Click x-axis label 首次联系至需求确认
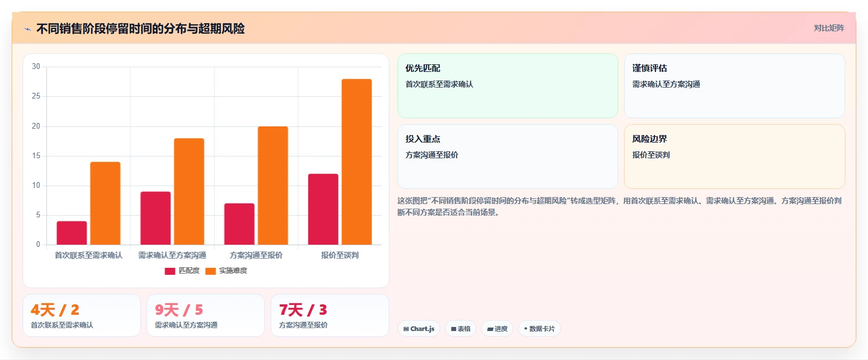This screenshot has height=360, width=868. (89, 255)
